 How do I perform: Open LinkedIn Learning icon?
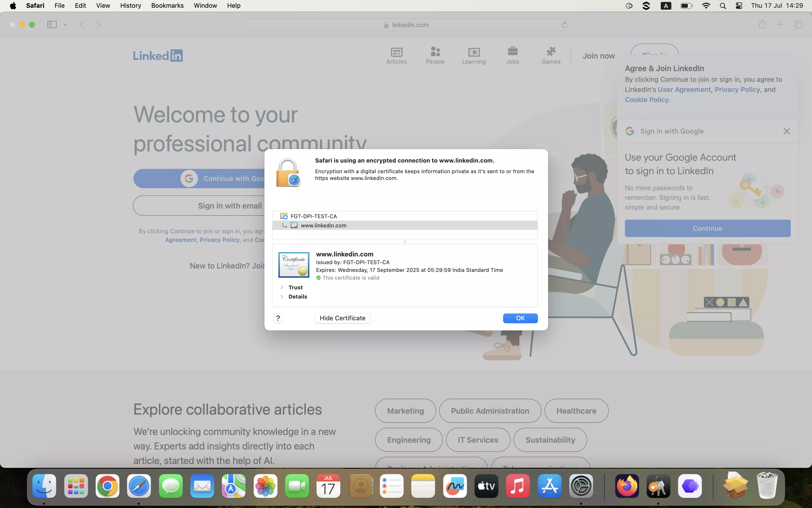474,55
